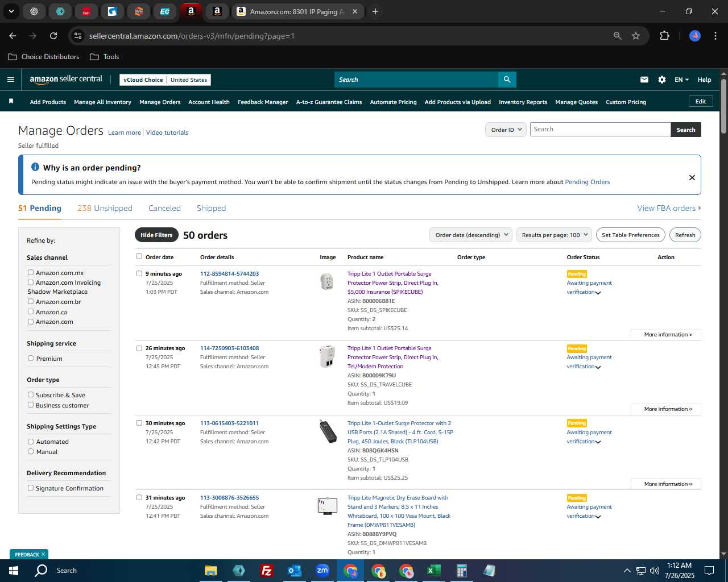The height and width of the screenshot is (582, 728).
Task: Open the EN language dropdown
Action: (x=681, y=80)
